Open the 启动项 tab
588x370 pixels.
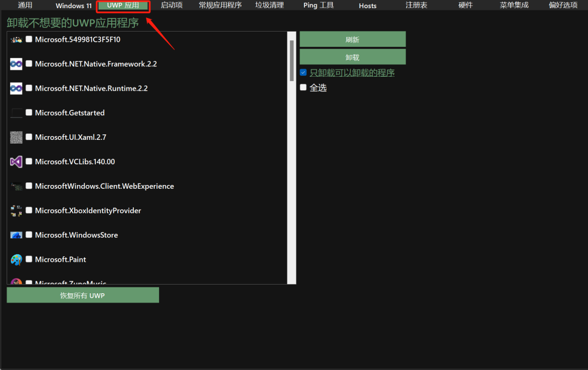point(171,5)
